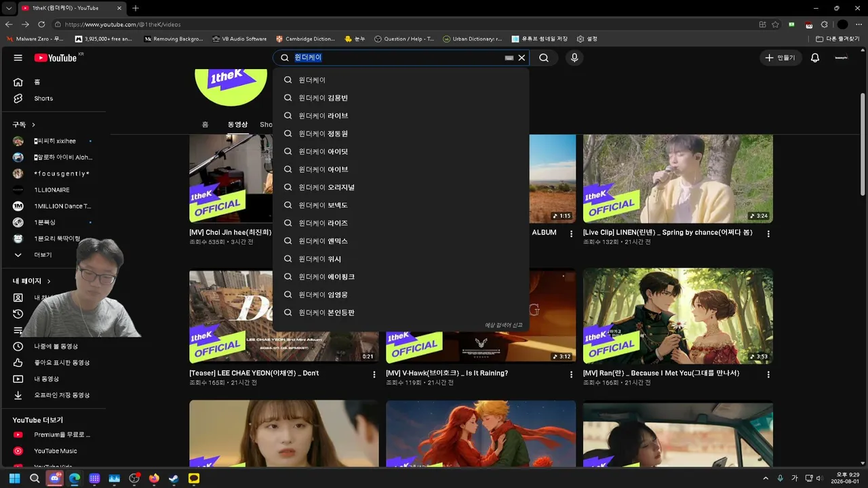Screen dimensions: 868x488
Task: Open more options for LINEN Live Clip
Action: point(768,234)
